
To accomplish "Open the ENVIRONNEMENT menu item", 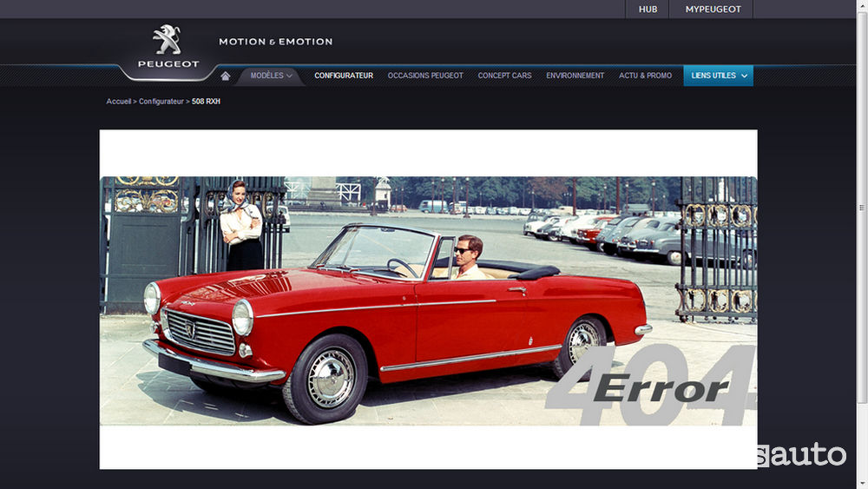I will (x=575, y=76).
